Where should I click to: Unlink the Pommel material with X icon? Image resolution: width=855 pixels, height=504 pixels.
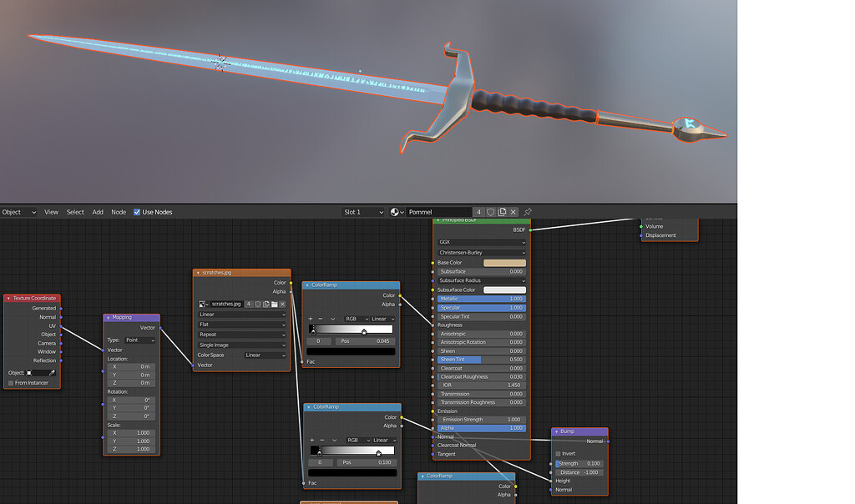pos(514,212)
